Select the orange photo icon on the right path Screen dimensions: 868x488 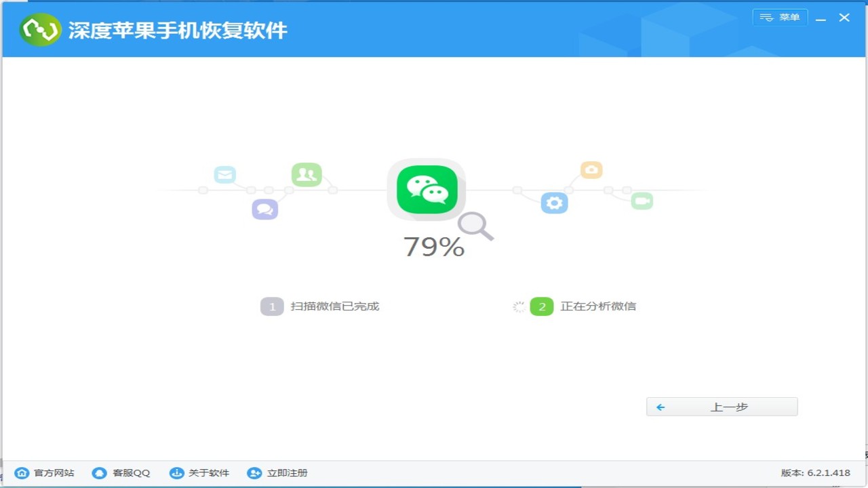591,169
